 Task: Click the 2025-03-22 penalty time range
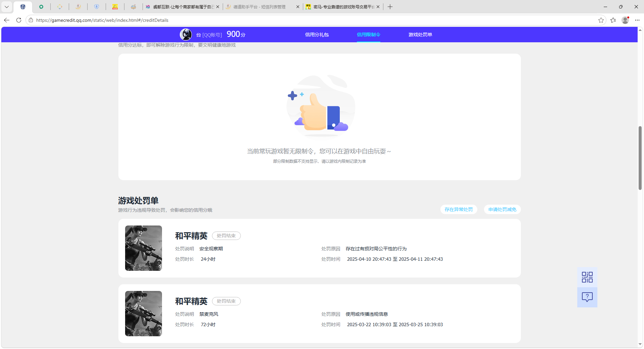395,325
